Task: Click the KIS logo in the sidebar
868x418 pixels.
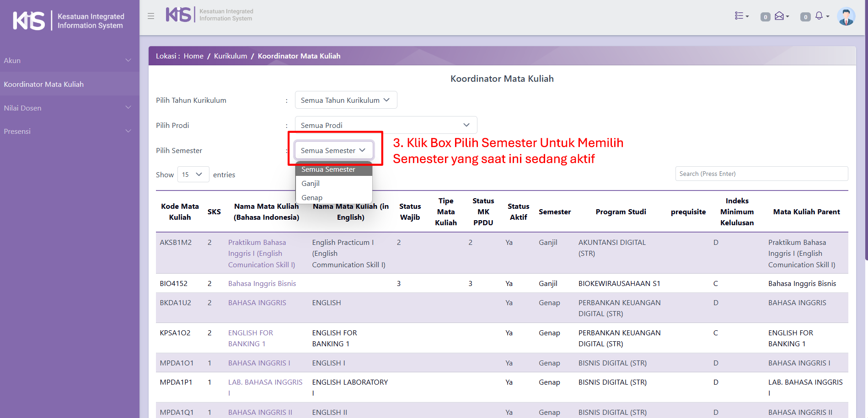Action: click(x=29, y=21)
